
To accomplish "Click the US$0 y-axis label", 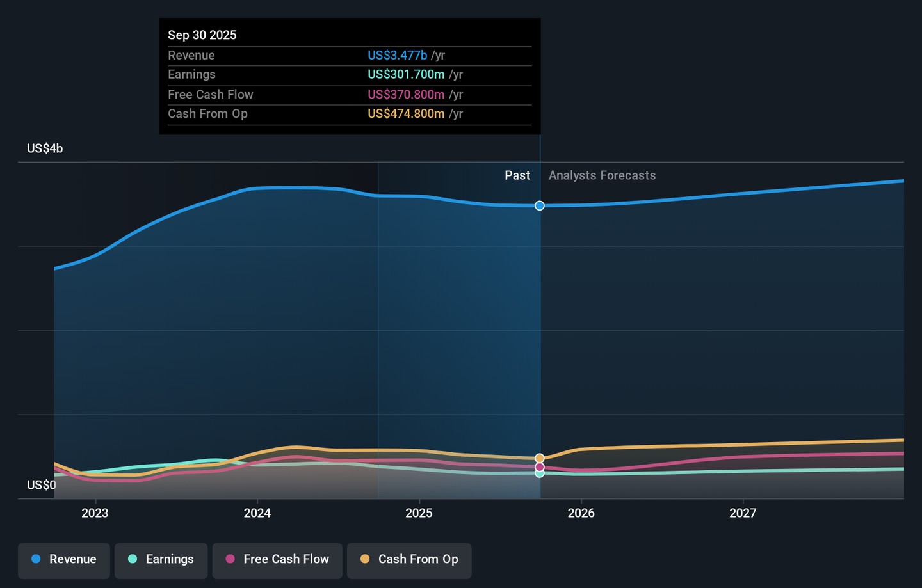I will pos(42,485).
